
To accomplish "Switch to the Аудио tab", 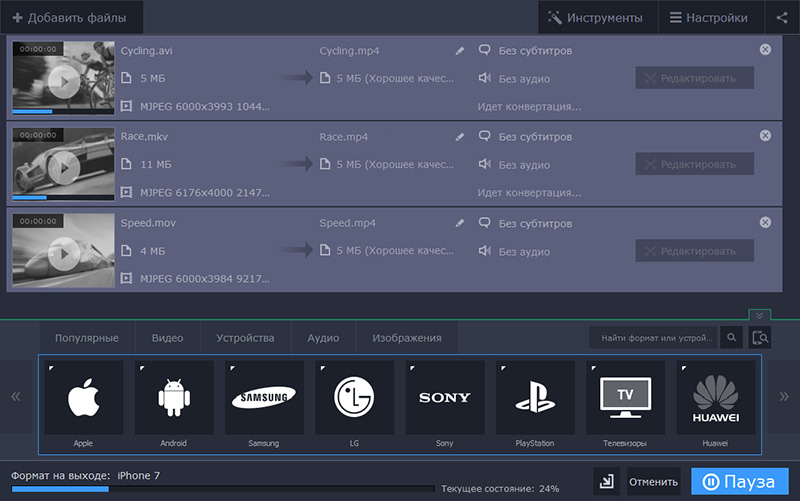I will click(x=323, y=338).
